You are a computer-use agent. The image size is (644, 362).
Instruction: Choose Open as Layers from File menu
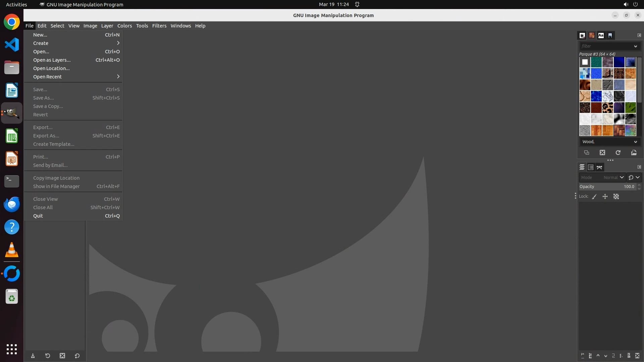coord(52,60)
